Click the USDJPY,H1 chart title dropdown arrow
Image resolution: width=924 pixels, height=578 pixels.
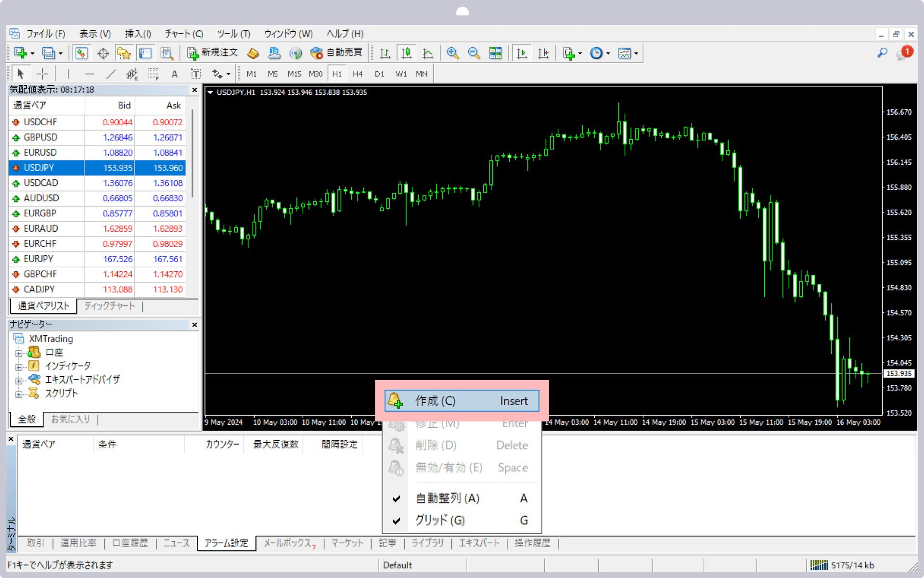[x=210, y=92]
